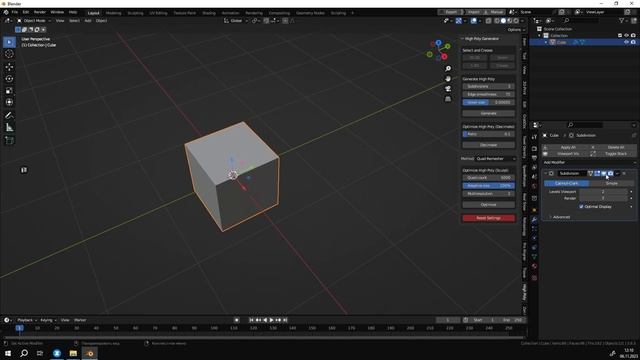Click the Generate button
Image resolution: width=640 pixels, height=360 pixels.
coord(489,113)
